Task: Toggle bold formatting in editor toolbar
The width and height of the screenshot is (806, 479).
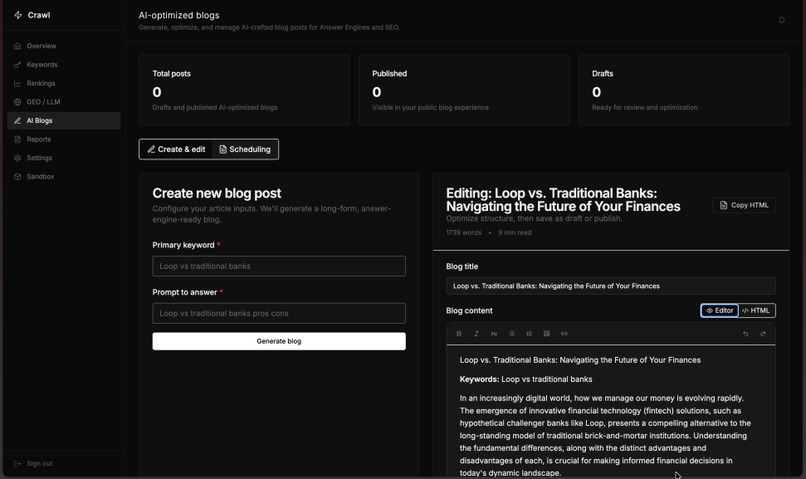Action: [x=459, y=334]
